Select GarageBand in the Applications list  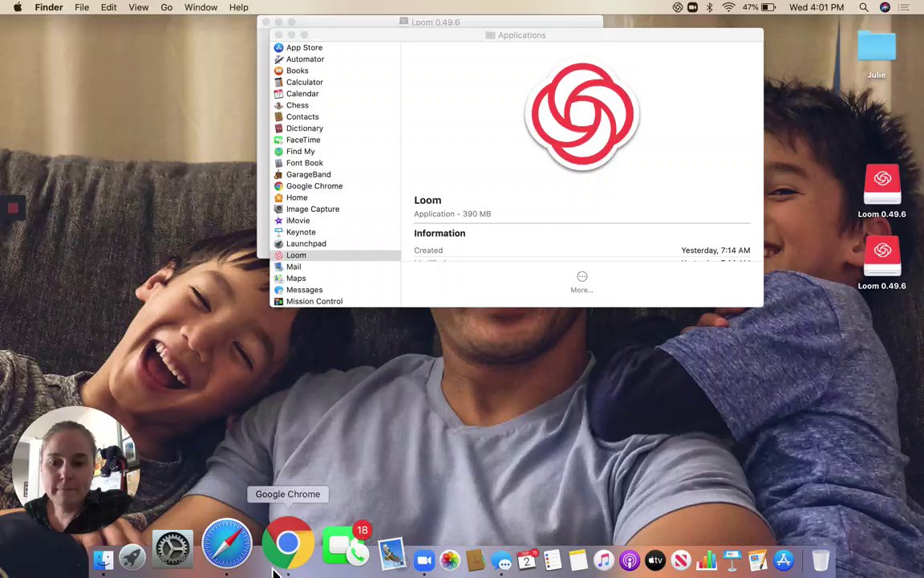[x=335, y=174]
